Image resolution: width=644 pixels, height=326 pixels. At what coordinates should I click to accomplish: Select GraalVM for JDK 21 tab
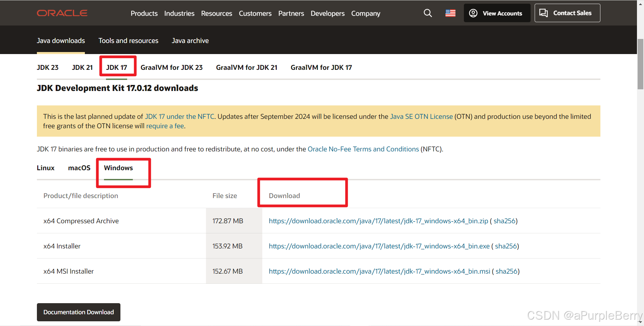[x=247, y=67]
